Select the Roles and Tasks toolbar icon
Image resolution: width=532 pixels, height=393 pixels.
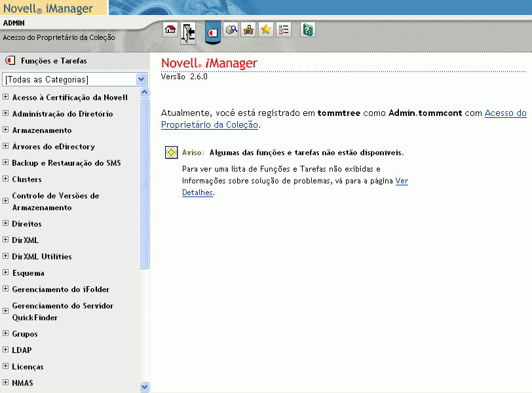pyautogui.click(x=213, y=31)
